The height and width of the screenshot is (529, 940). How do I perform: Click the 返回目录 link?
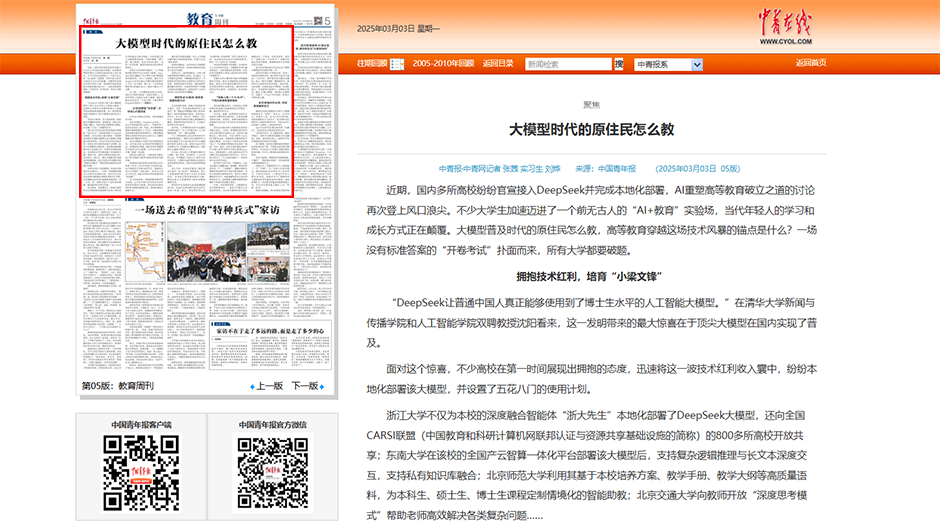pos(498,63)
